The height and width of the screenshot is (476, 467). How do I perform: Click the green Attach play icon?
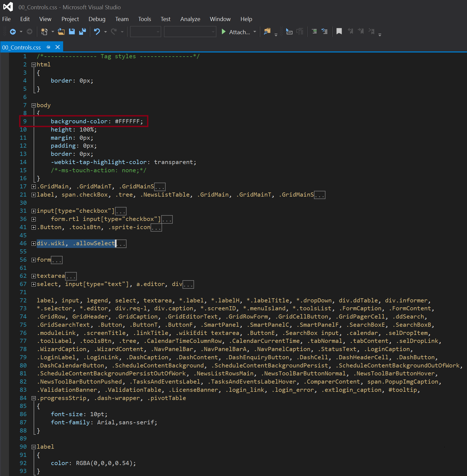point(224,32)
